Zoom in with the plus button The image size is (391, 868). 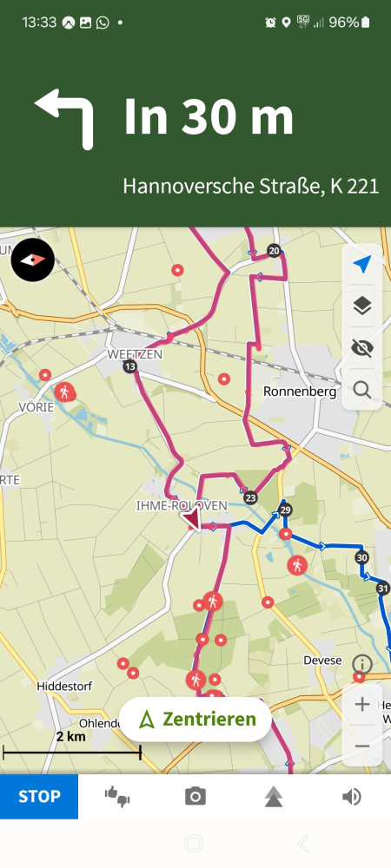pos(362,704)
